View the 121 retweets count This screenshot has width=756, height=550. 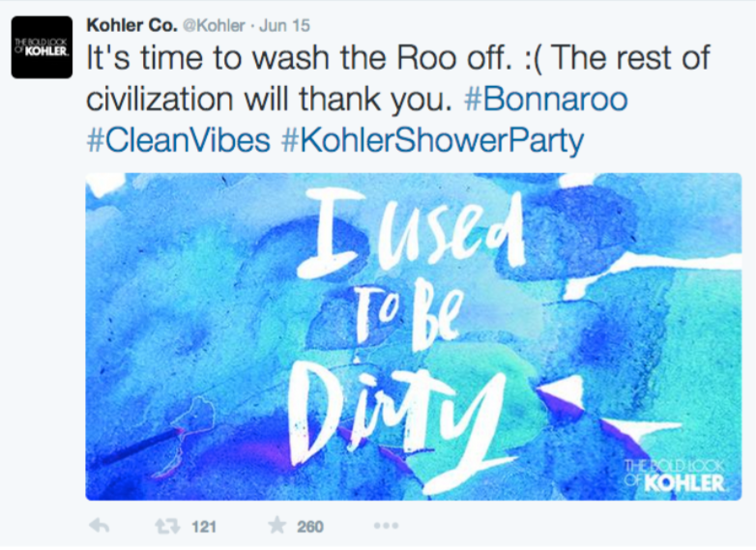tap(204, 527)
